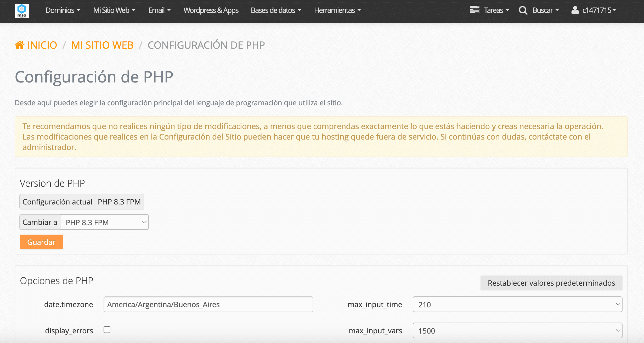The height and width of the screenshot is (343, 644).
Task: Open Wordpress & Apps menu
Action: (x=211, y=10)
